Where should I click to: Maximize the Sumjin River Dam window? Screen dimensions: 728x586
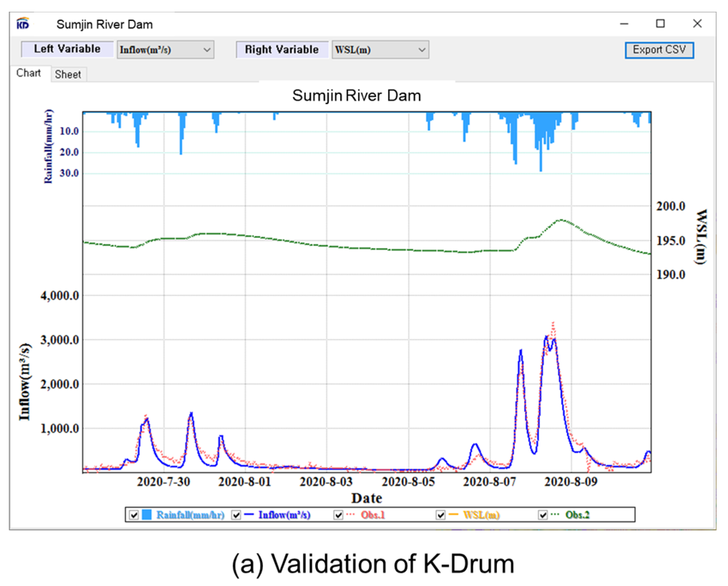[x=660, y=24]
